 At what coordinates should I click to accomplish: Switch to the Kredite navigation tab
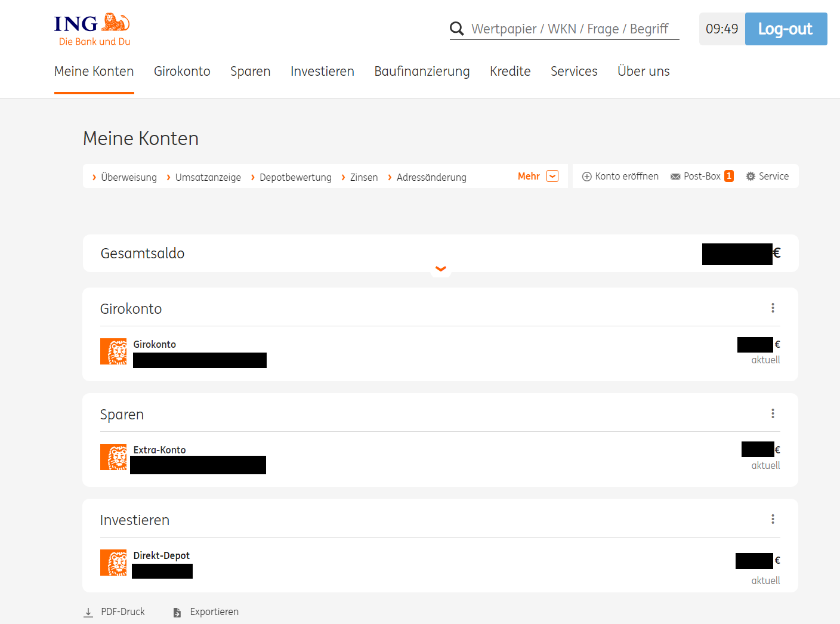pos(510,72)
